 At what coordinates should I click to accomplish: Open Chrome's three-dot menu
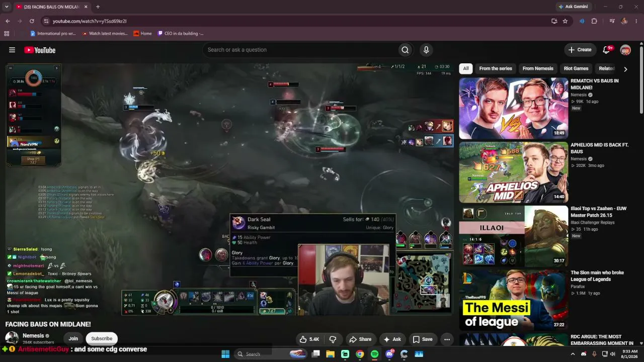tap(636, 21)
